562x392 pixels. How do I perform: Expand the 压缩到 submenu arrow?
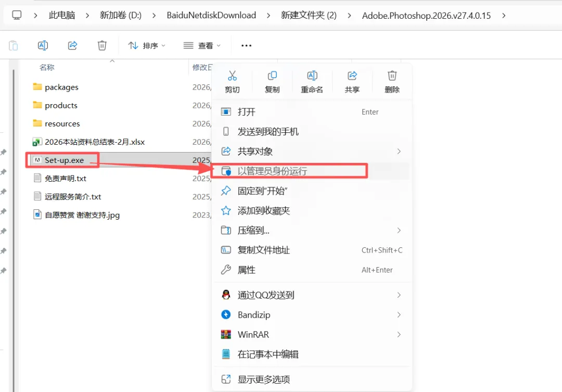[x=399, y=230]
